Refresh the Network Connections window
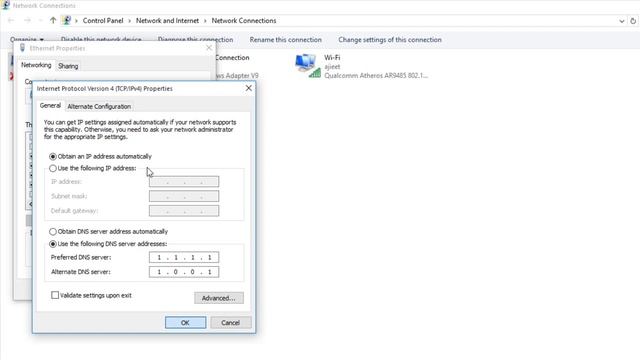The image size is (640, 360). 633,21
